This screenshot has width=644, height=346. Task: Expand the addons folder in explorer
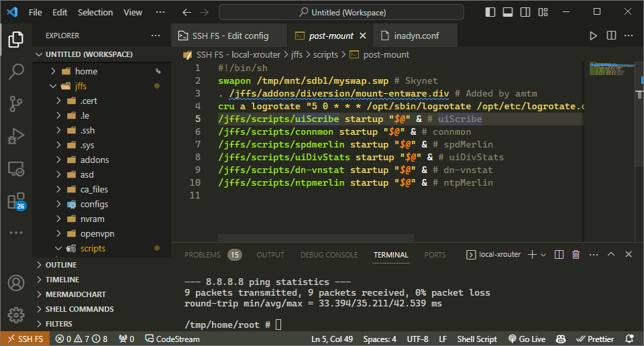click(95, 160)
